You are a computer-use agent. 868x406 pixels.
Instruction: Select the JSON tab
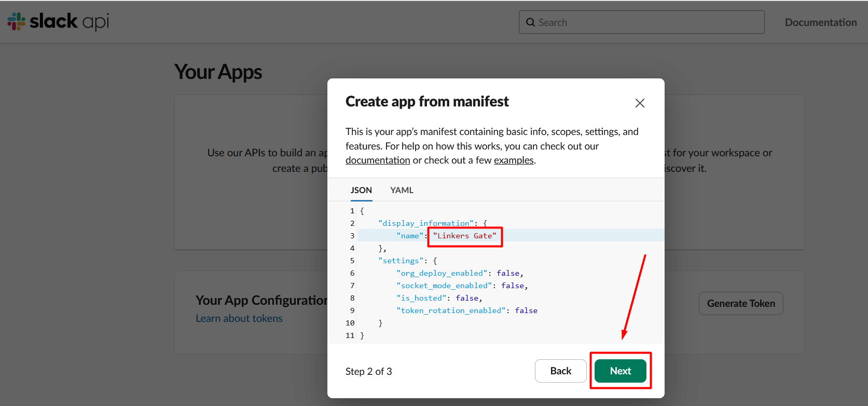click(361, 190)
